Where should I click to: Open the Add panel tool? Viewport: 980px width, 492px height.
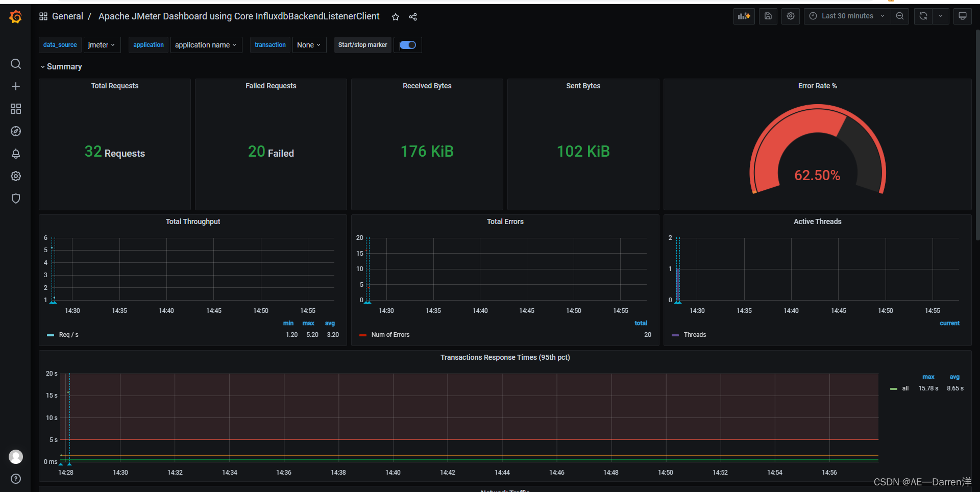744,16
